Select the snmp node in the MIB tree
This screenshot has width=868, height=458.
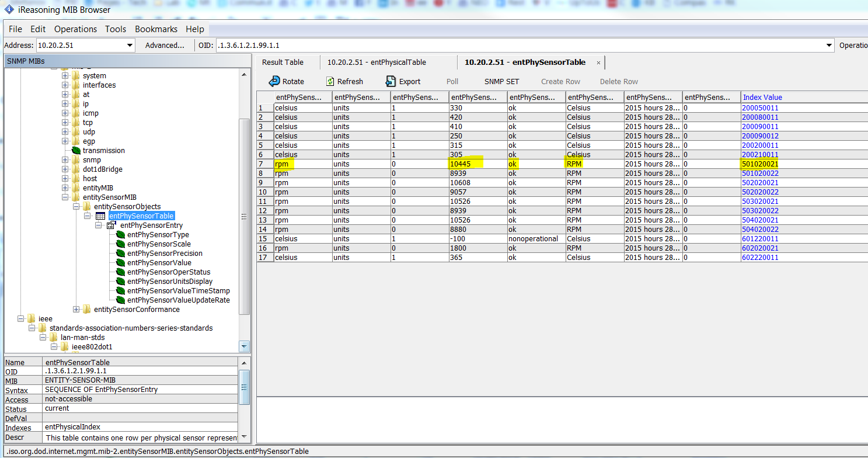pos(92,159)
